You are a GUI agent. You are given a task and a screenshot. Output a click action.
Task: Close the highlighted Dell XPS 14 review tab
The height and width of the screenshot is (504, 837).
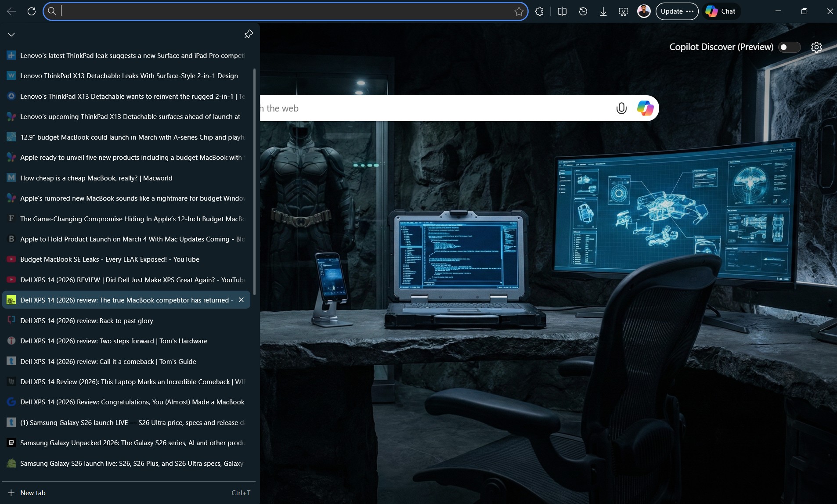tap(241, 300)
